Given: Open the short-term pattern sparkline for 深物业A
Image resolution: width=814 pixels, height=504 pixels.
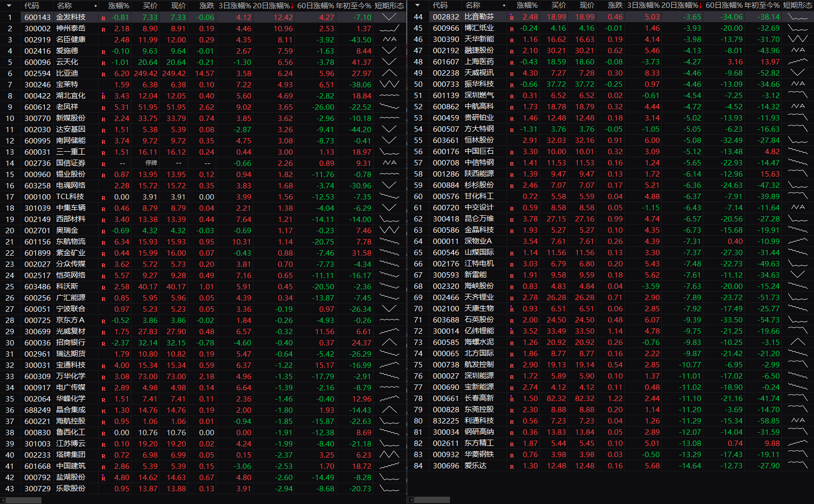Looking at the screenshot, I should coord(798,241).
